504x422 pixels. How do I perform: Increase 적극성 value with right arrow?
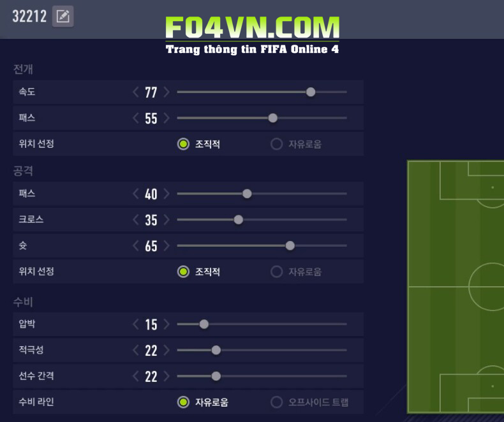coord(167,350)
